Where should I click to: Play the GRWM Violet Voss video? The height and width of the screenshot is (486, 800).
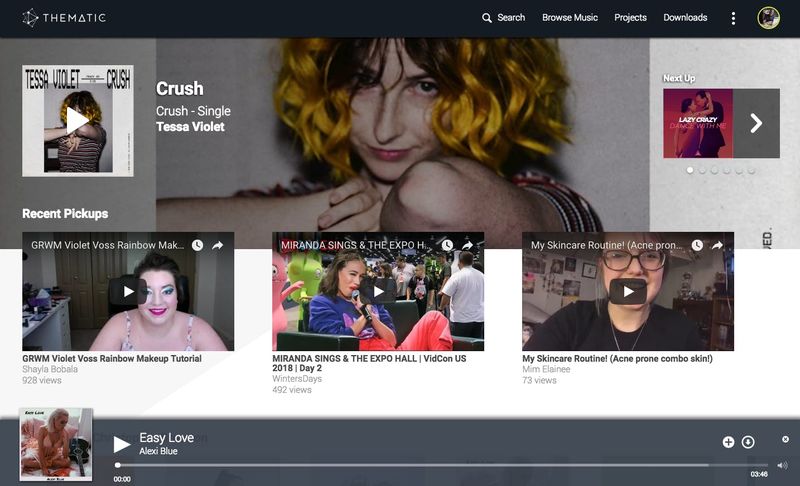click(128, 291)
